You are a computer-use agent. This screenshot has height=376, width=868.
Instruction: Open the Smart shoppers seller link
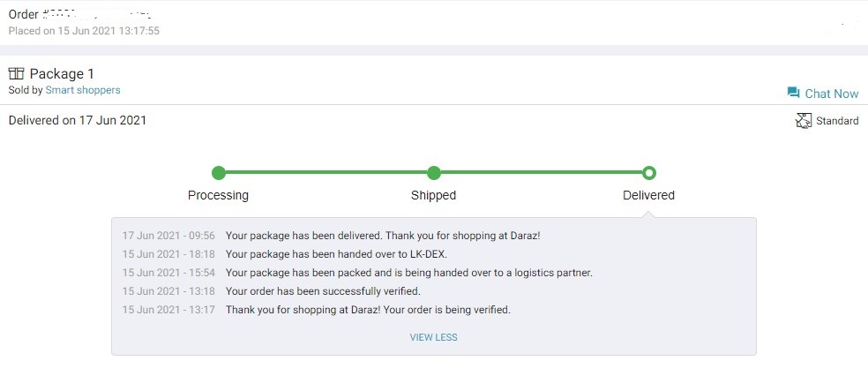(83, 90)
